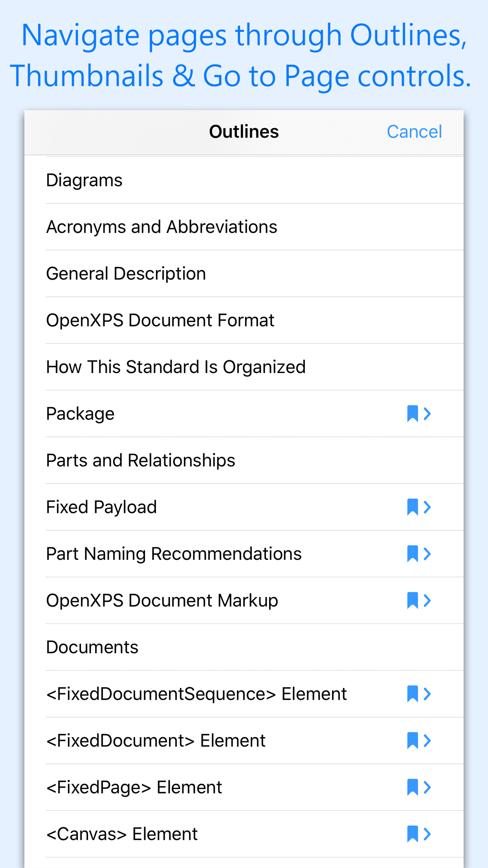Viewport: 488px width, 868px height.
Task: Select the General Description outline item
Action: point(126,274)
